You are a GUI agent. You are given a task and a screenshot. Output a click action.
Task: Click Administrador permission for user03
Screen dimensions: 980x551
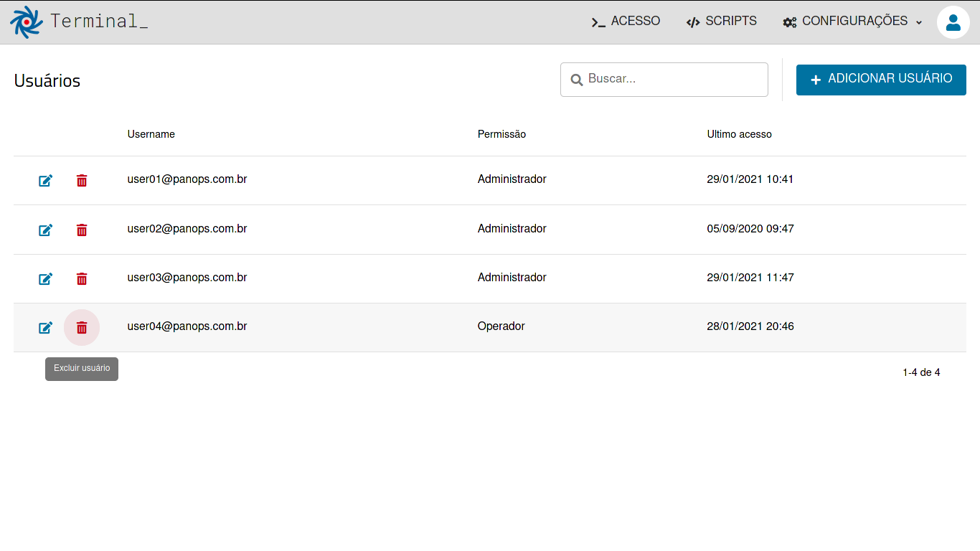(x=512, y=278)
